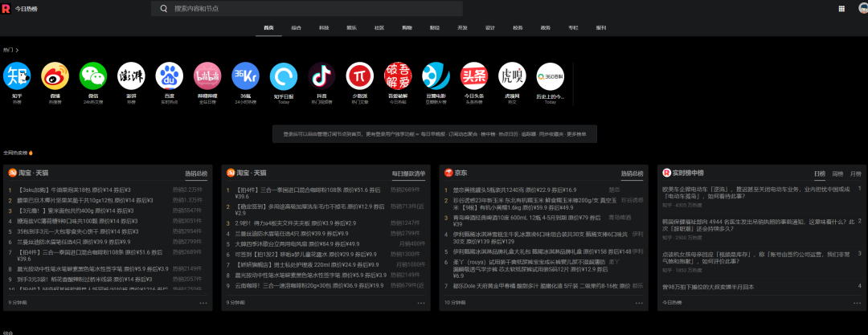
Task: Open three-dot menu of 京东 card
Action: (x=640, y=303)
